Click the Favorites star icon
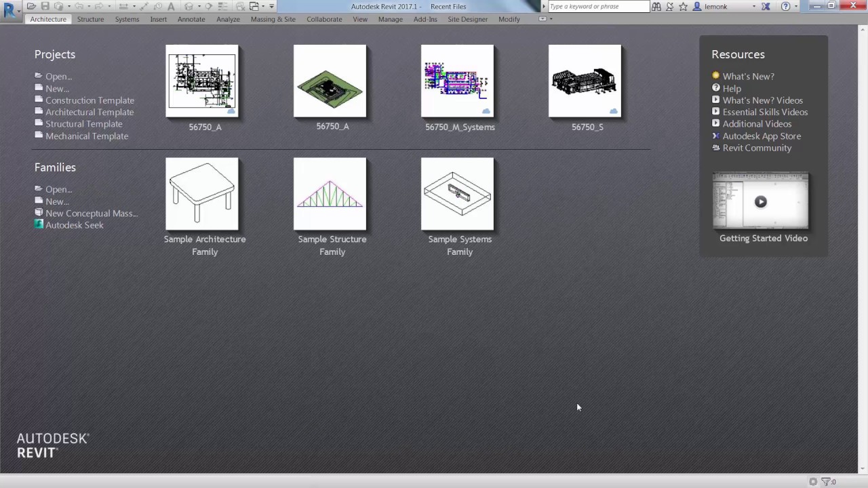Image resolution: width=868 pixels, height=488 pixels. 683,6
